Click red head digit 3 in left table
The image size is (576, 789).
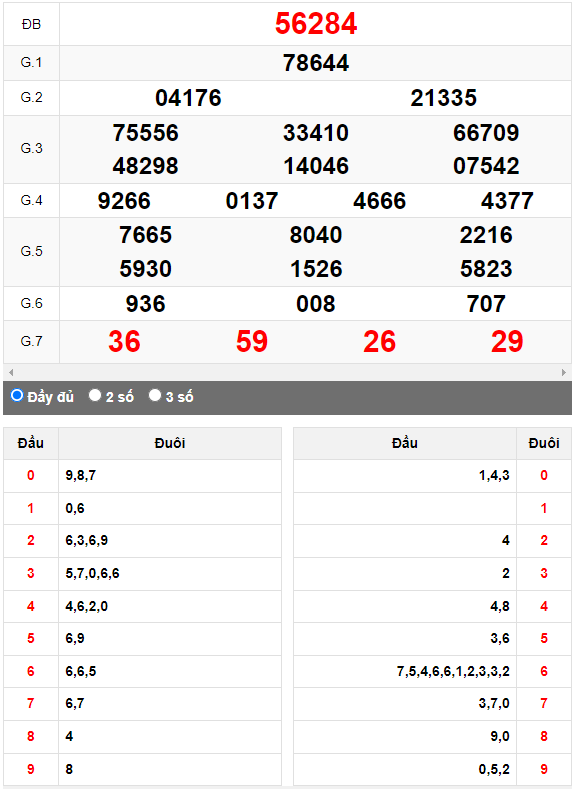(31, 573)
